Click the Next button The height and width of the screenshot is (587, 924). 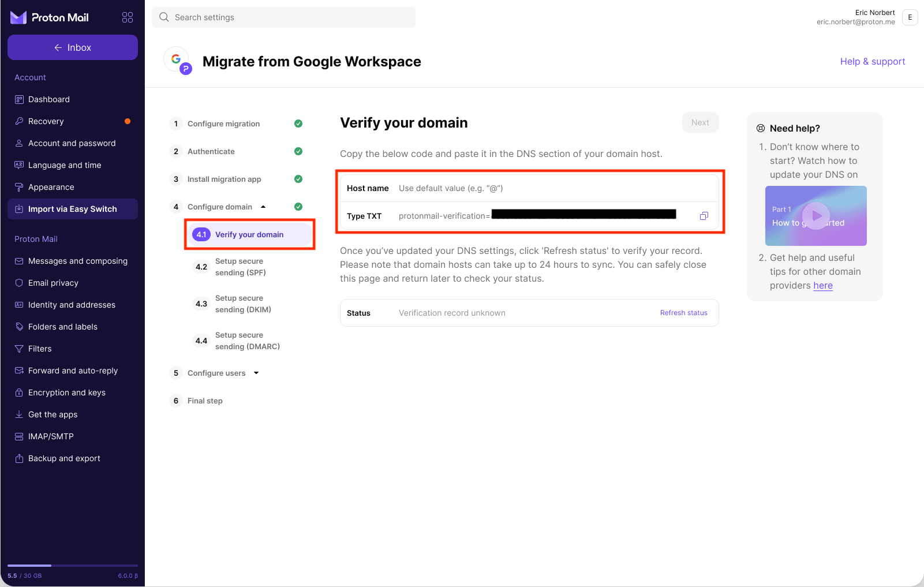click(x=700, y=122)
